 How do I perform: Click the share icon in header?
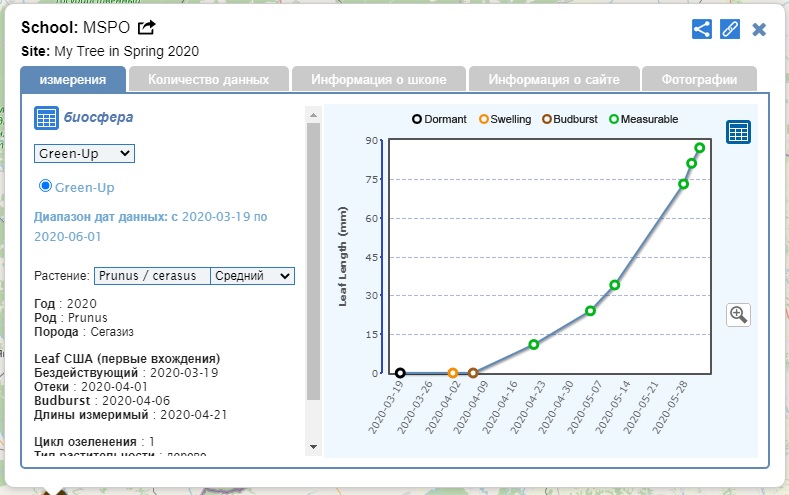coord(702,29)
